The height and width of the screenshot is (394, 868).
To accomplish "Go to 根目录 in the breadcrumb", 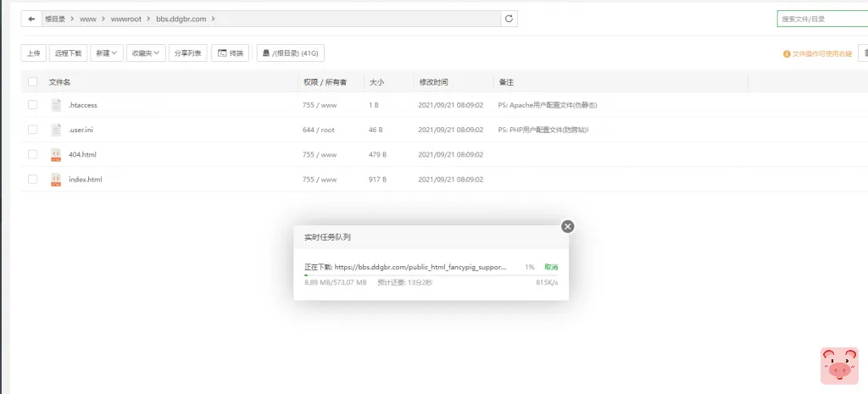I will pos(55,19).
